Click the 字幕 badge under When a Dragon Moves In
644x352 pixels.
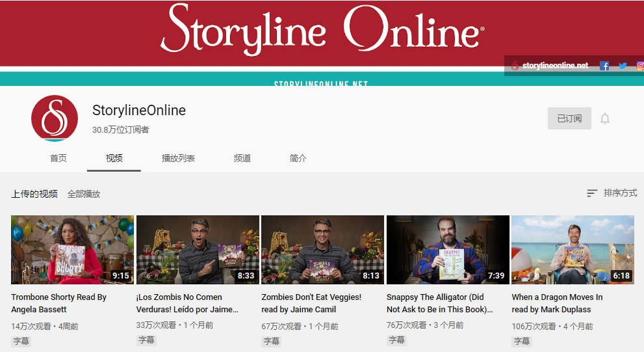pyautogui.click(x=522, y=342)
